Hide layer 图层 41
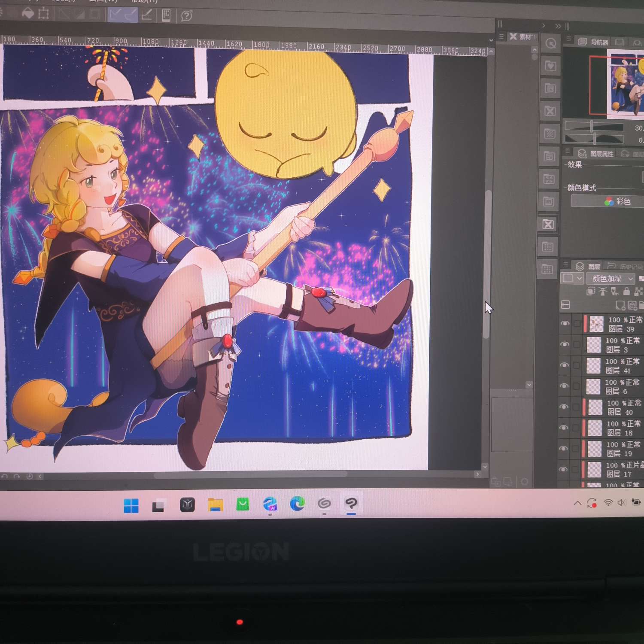Viewport: 644px width, 644px height. tap(565, 365)
